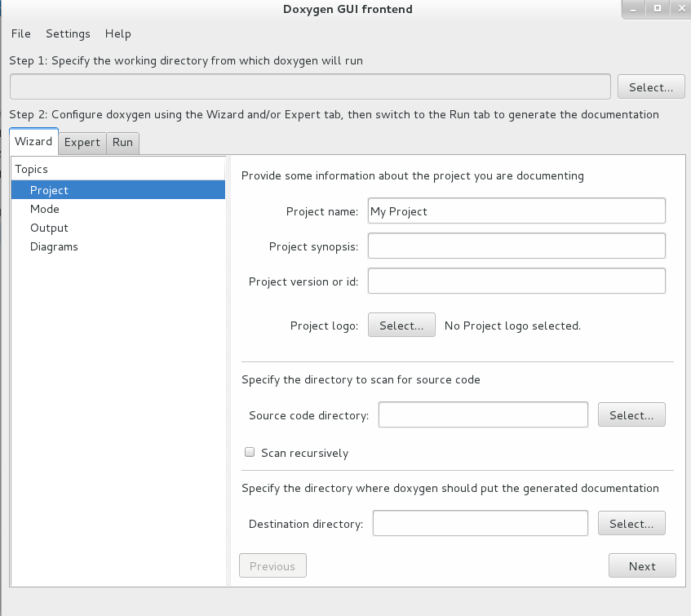Switch to the Expert tab
The height and width of the screenshot is (616, 691).
pyautogui.click(x=82, y=142)
